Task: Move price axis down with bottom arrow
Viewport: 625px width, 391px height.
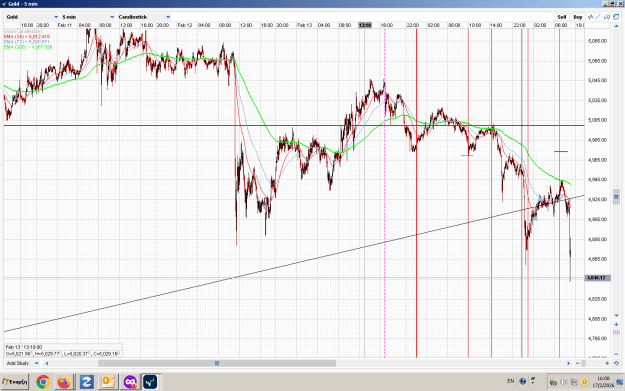Action: [x=616, y=316]
